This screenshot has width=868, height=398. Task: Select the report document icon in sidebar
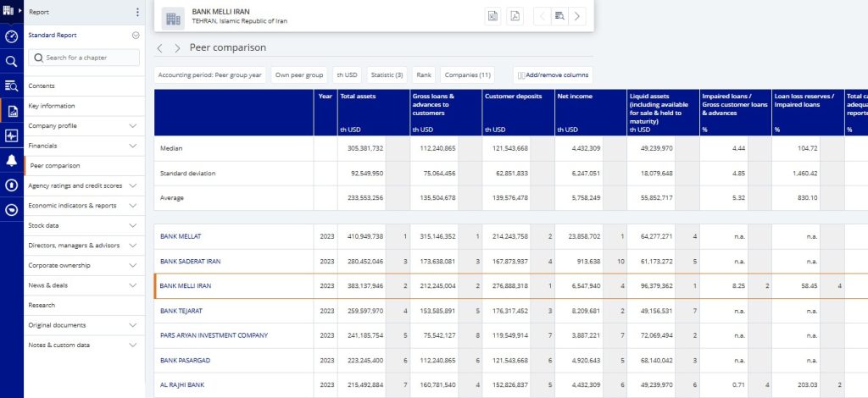coord(12,111)
